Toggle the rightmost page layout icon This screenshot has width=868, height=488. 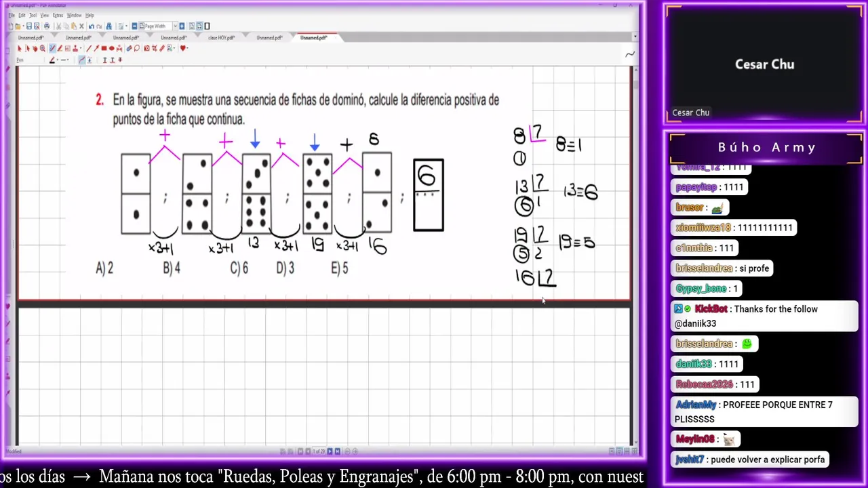[x=634, y=451]
